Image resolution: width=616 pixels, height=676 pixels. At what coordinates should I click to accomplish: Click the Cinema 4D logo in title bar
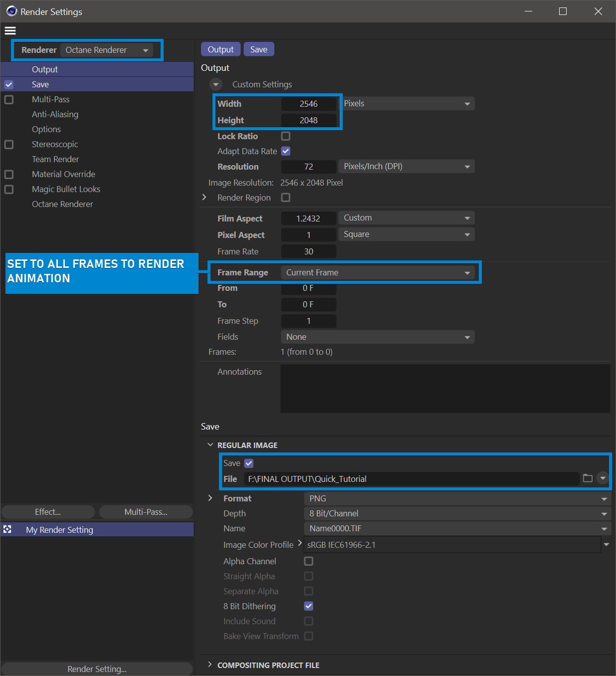coord(11,11)
